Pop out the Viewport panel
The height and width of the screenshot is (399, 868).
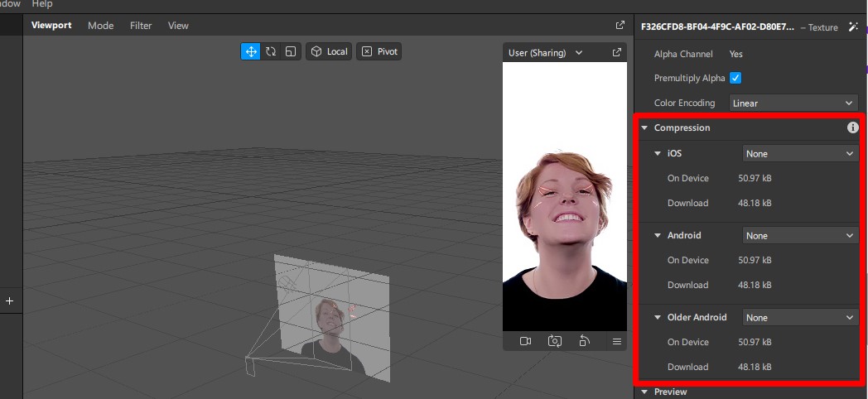pos(620,26)
